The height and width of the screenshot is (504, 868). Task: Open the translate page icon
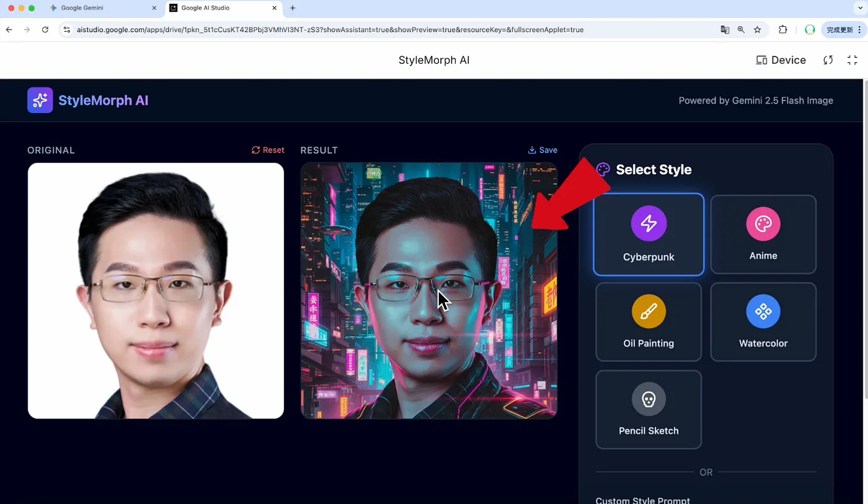pyautogui.click(x=725, y=30)
